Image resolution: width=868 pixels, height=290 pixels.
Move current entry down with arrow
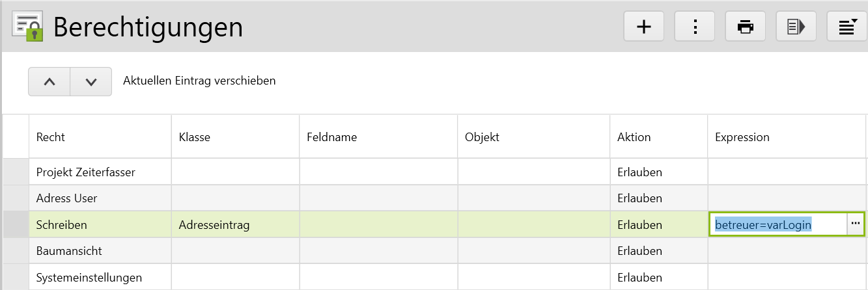coord(91,82)
